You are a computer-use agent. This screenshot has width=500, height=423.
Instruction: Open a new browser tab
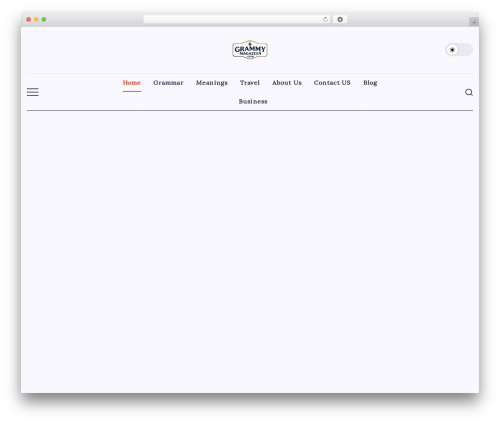[474, 22]
